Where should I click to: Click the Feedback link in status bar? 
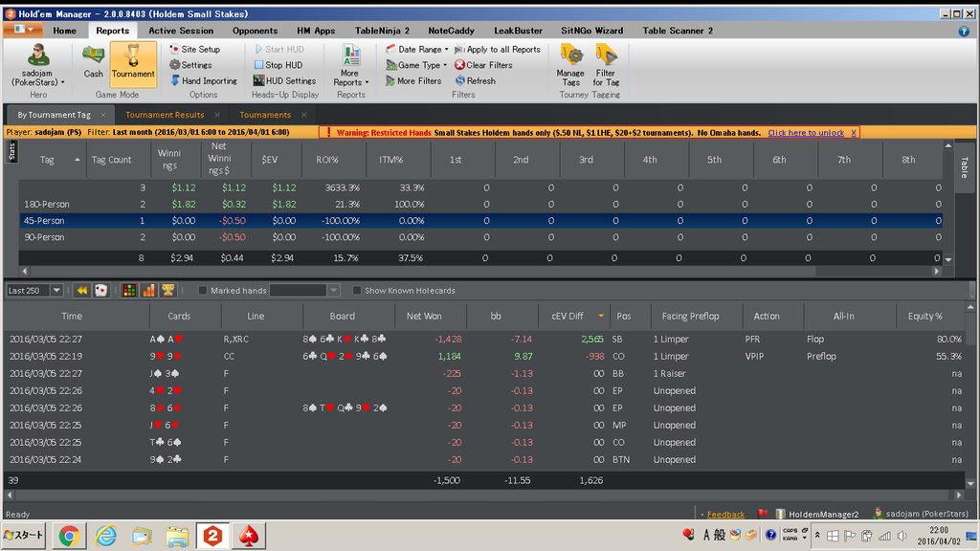(725, 514)
